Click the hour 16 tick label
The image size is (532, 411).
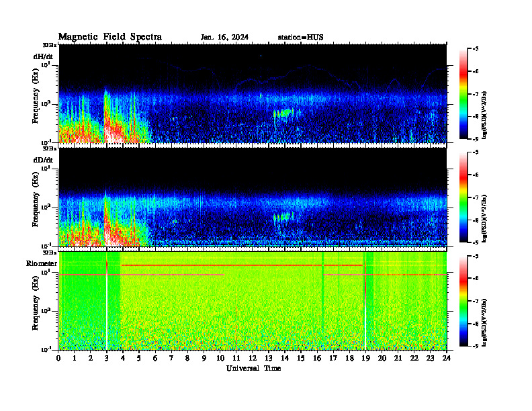(x=317, y=358)
